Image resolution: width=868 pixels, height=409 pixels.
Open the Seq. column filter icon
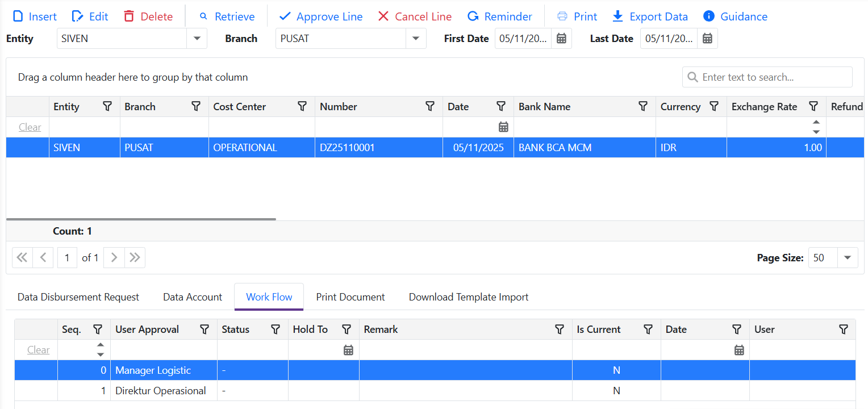point(98,329)
